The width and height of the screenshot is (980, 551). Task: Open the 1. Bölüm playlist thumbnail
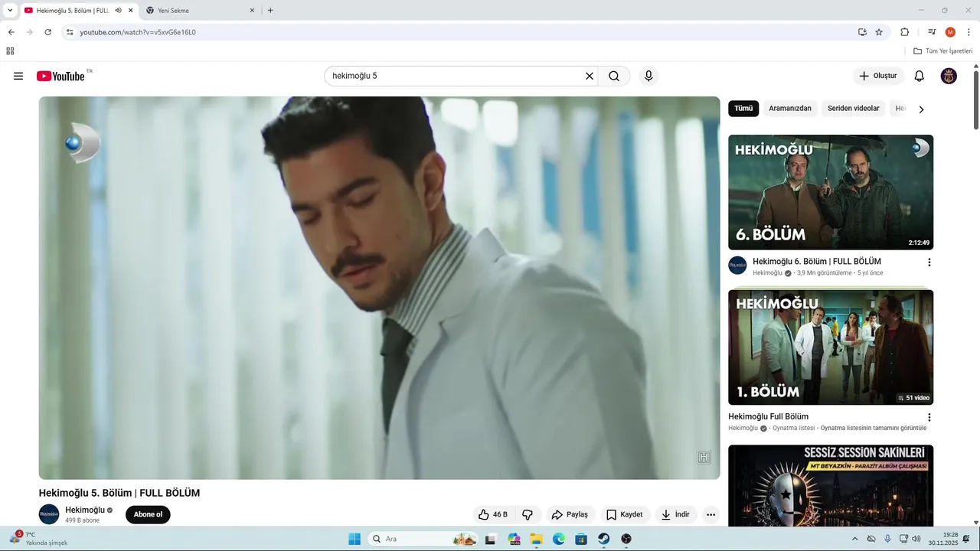(831, 347)
